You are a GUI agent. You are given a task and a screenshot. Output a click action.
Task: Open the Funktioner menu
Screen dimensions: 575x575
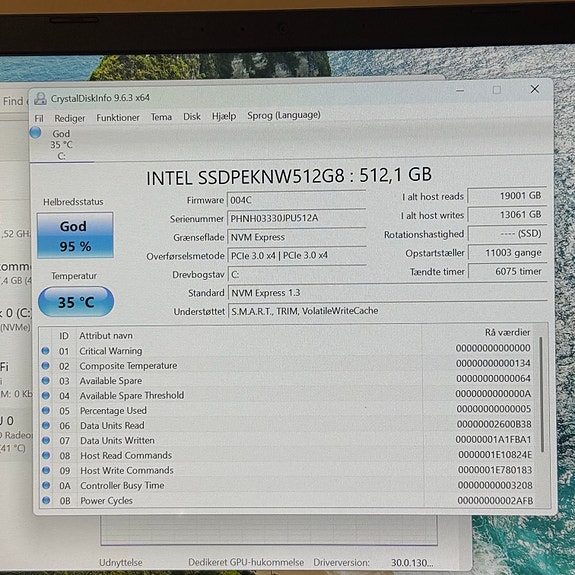coord(118,117)
